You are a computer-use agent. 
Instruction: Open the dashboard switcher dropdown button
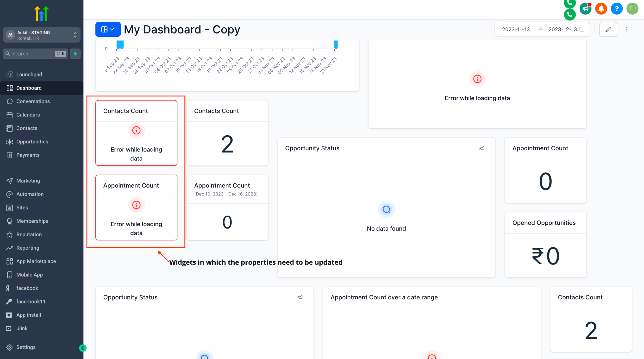pos(108,29)
